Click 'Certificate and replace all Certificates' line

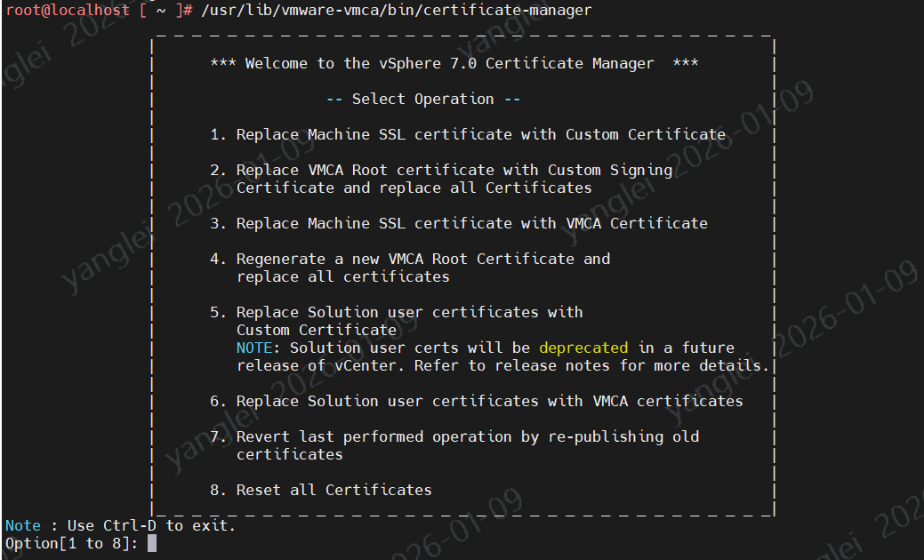coord(414,188)
